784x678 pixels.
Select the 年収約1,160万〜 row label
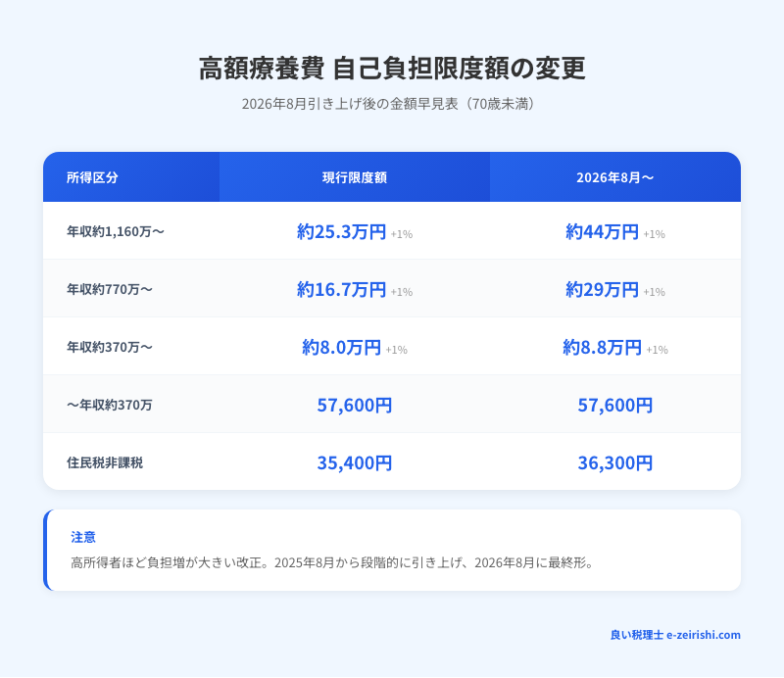(x=116, y=232)
